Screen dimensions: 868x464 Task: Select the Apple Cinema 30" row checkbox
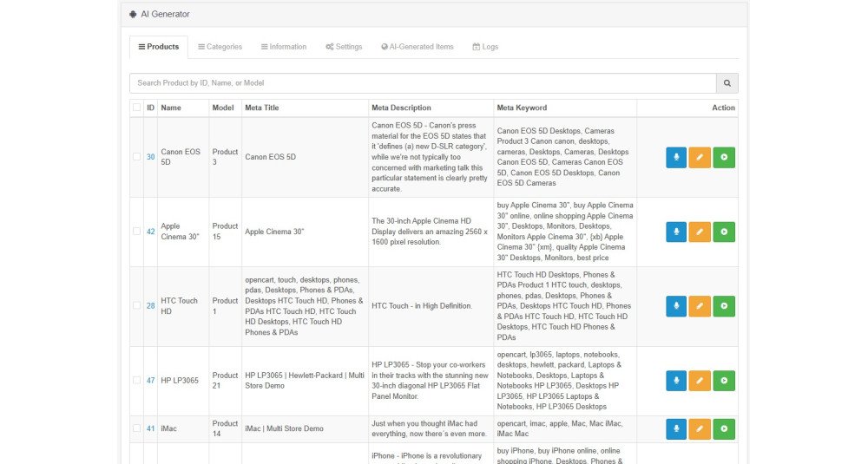click(137, 232)
